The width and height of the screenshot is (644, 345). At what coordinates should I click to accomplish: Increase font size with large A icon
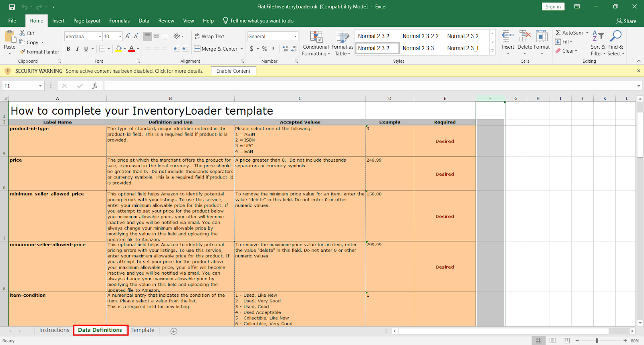click(128, 36)
